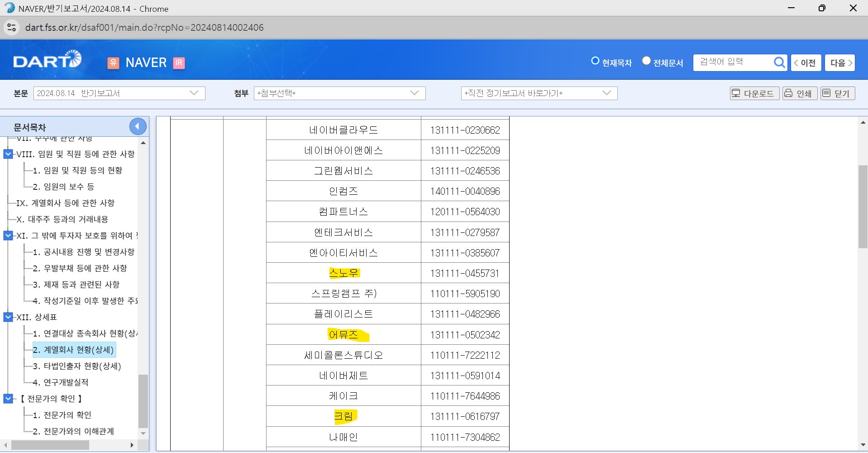Click the 그린웹서비스 cell
Viewport: 868px width, 453px height.
click(x=344, y=171)
